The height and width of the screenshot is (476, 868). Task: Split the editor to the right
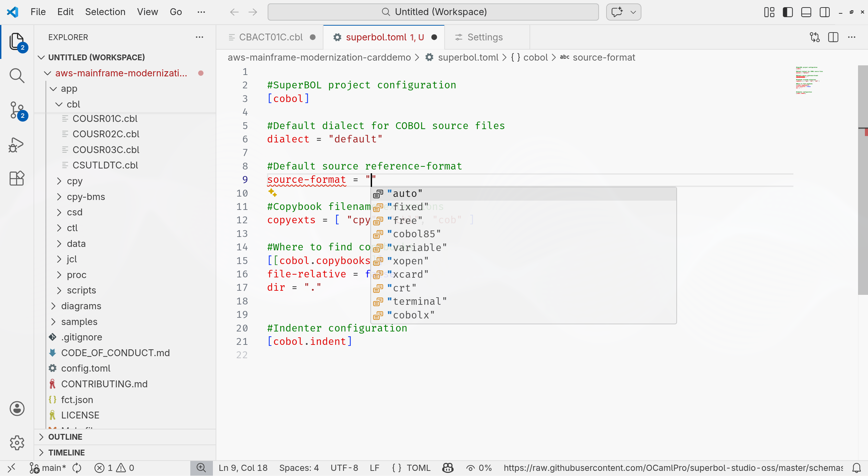point(833,37)
